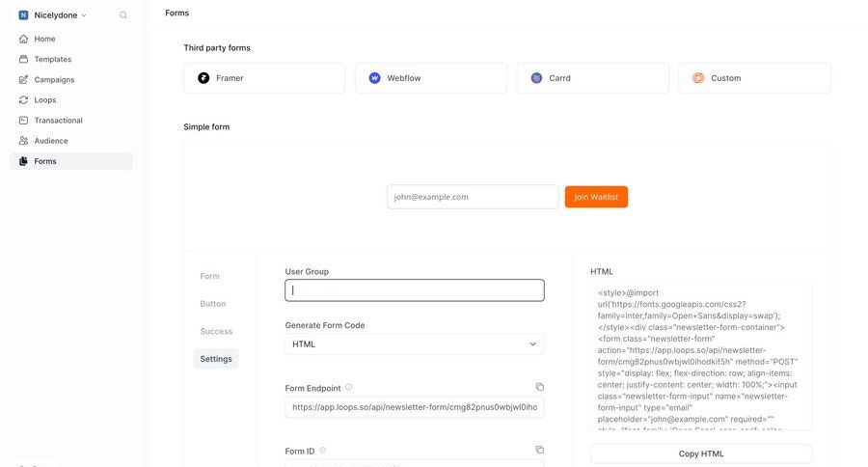Open the Button settings tab
868x467 pixels.
213,303
